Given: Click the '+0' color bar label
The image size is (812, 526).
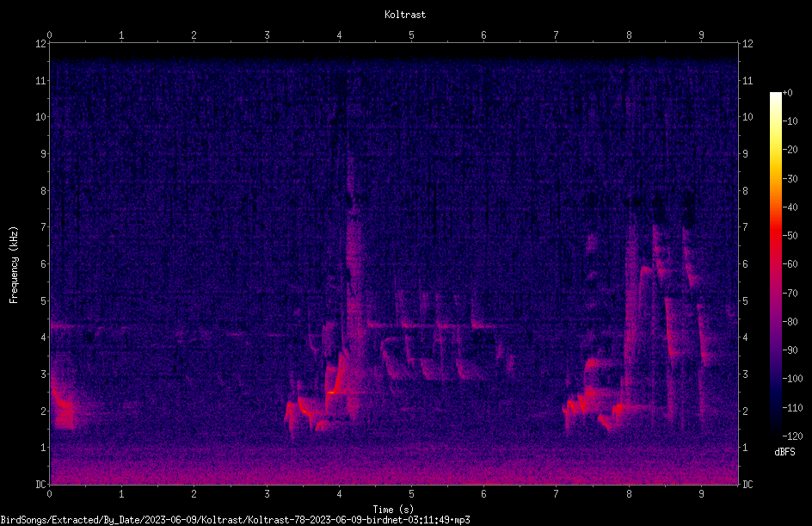Looking at the screenshot, I should pyautogui.click(x=788, y=93).
